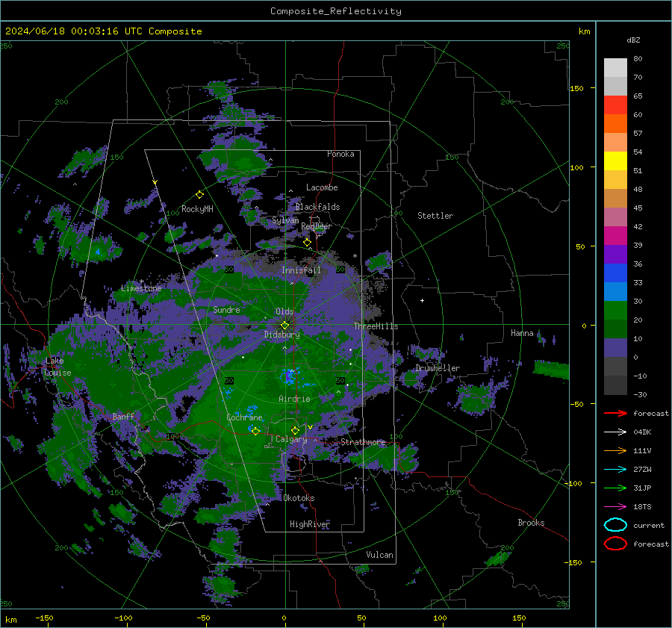Click the purple swatch beside 39 dBZ
672x628 pixels.
point(615,255)
